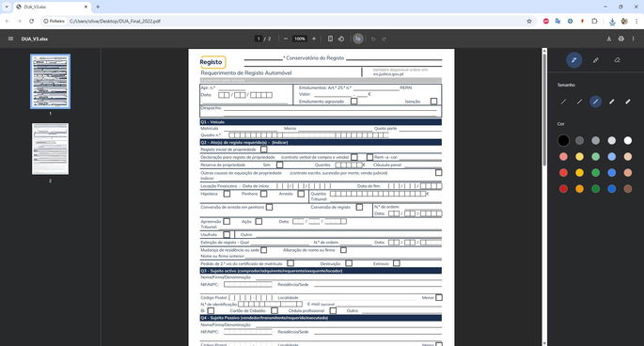Close the DUA_V3.xlsx tab
Viewport: 644px width, 346px height.
coord(86,7)
